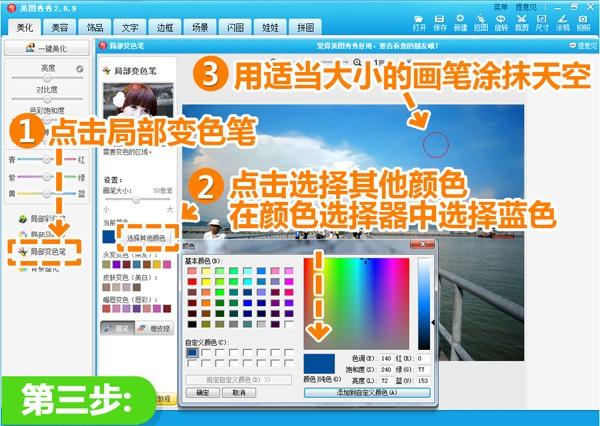Select first custom color slot (dark blue)

click(192, 353)
